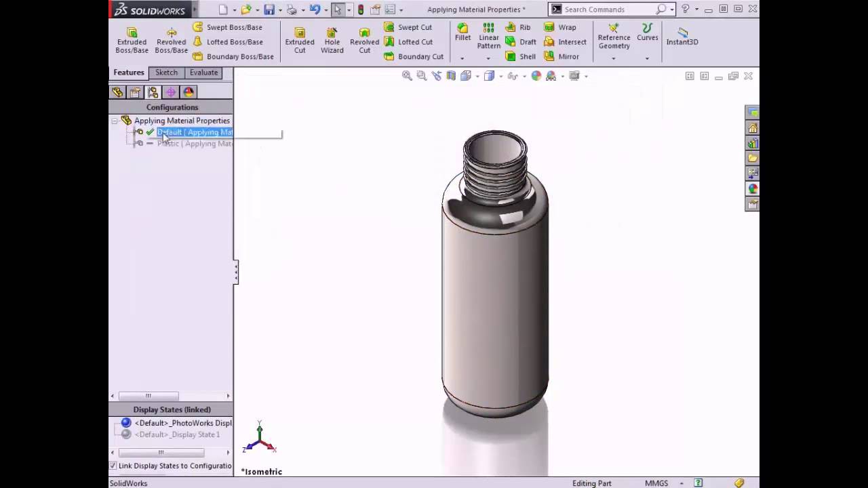This screenshot has height=488, width=868.
Task: Click Zoom to Fit in view toolbar
Action: [x=406, y=75]
